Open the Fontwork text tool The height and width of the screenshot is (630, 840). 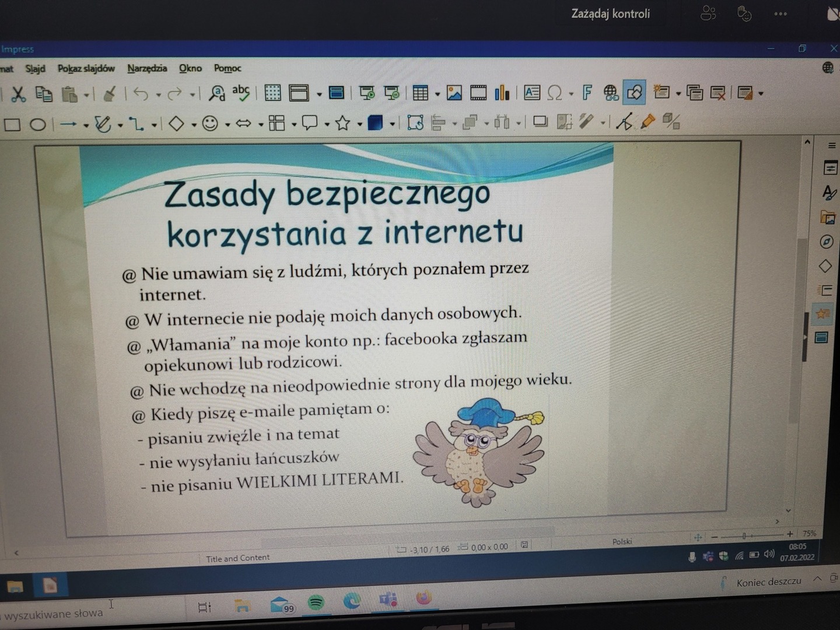tap(587, 93)
